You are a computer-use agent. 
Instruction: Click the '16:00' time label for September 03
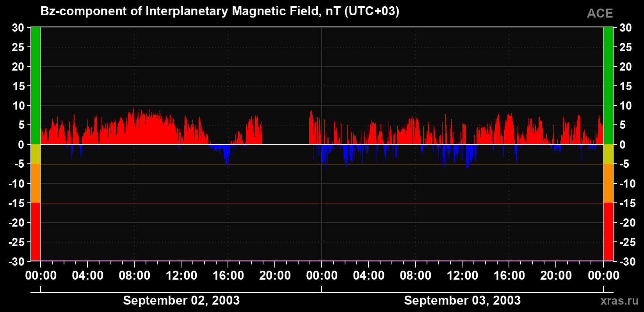click(509, 276)
